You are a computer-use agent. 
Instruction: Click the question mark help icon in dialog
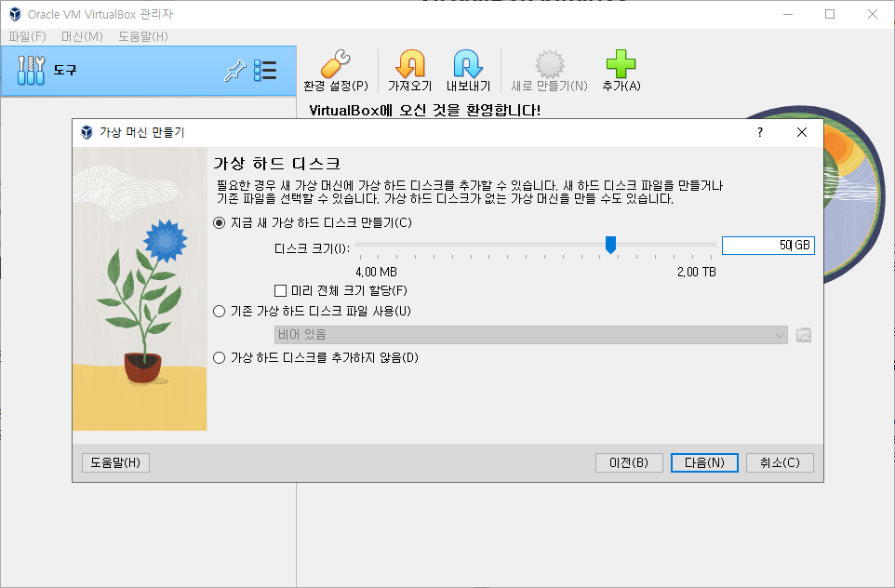coord(760,132)
